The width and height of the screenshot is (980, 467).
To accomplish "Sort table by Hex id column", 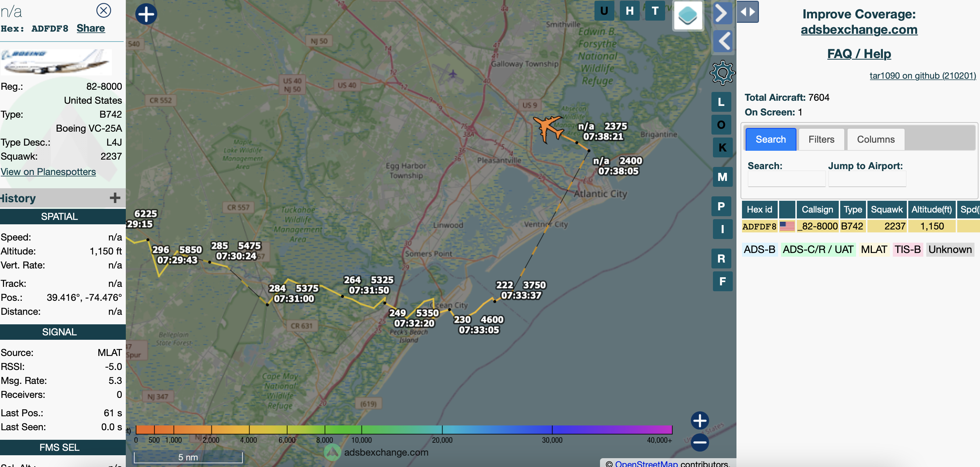I will click(759, 210).
